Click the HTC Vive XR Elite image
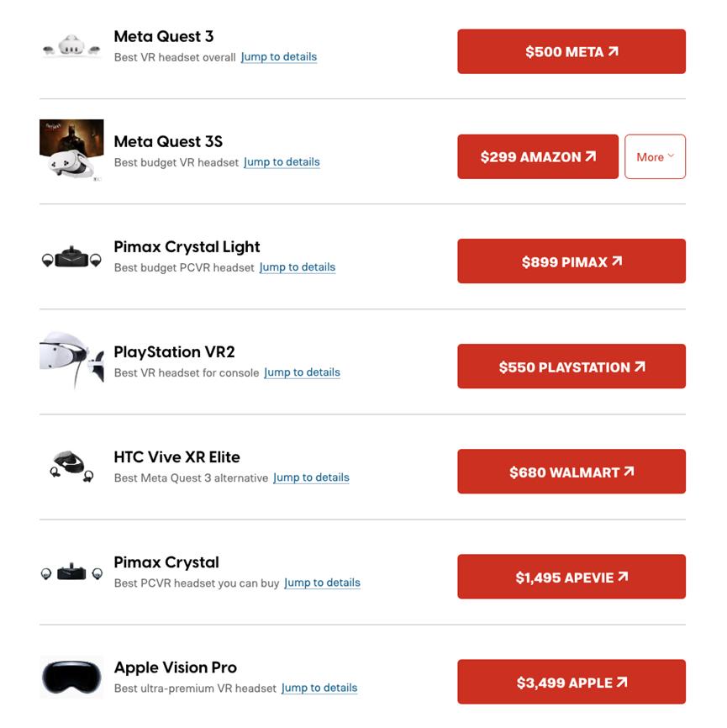 pos(71,467)
